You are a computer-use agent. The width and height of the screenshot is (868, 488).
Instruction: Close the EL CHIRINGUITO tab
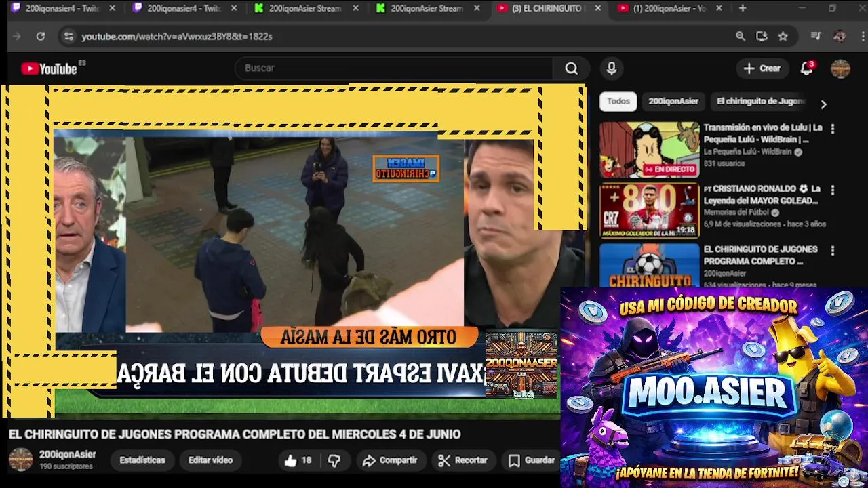tap(597, 8)
